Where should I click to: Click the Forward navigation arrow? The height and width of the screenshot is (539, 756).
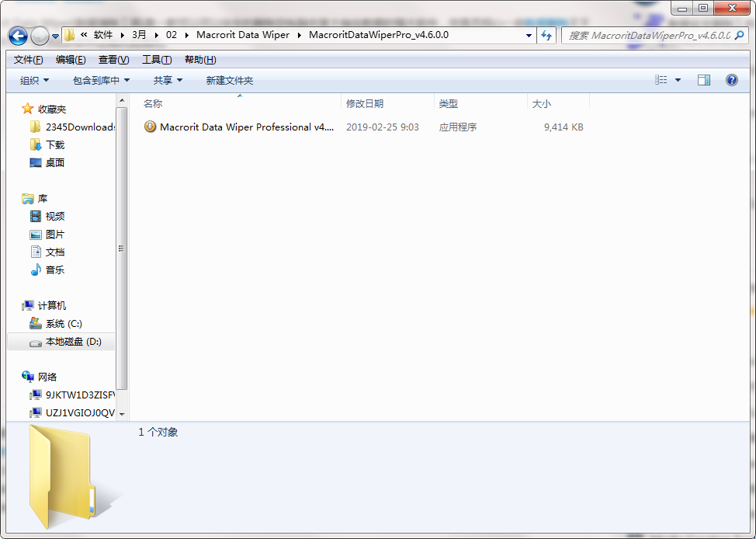[39, 36]
